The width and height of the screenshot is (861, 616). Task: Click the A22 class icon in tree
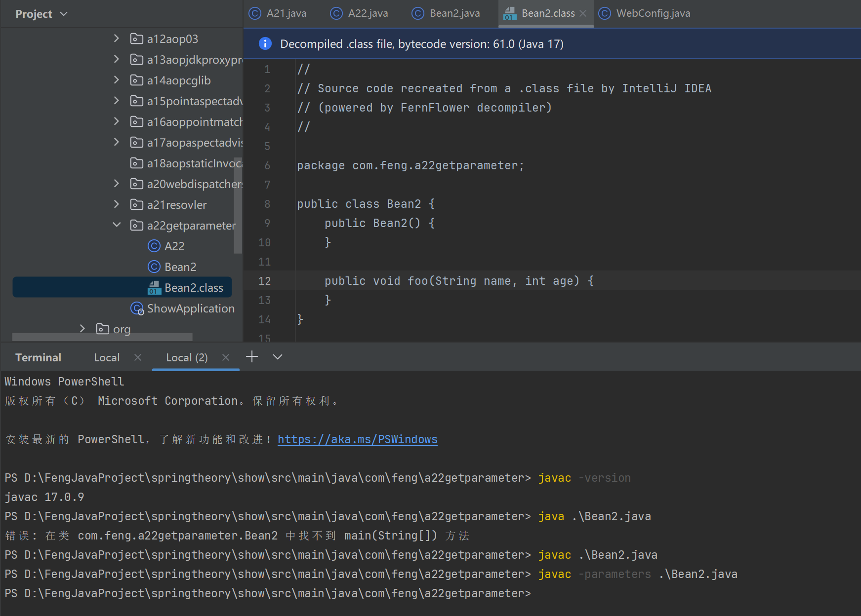(x=154, y=246)
